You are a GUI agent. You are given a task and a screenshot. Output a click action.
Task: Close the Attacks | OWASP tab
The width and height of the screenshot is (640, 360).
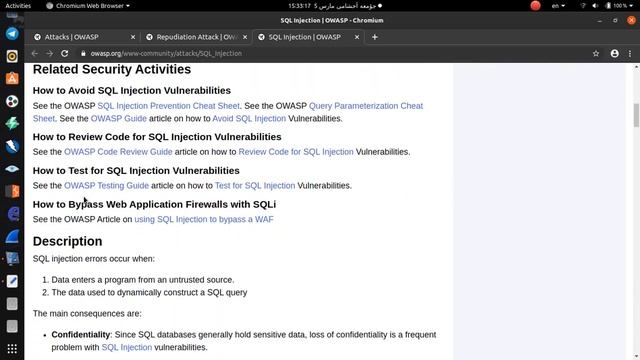133,37
